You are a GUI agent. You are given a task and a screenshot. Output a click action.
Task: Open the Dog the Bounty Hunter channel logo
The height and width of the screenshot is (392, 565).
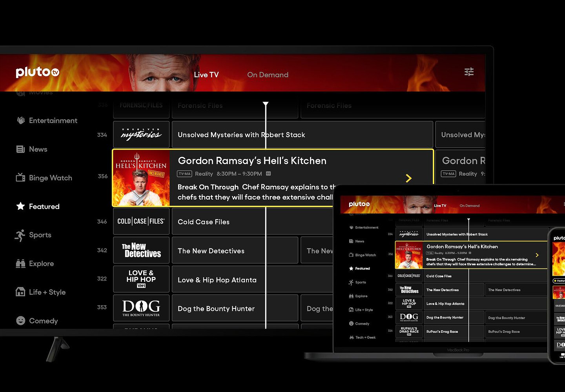(141, 308)
